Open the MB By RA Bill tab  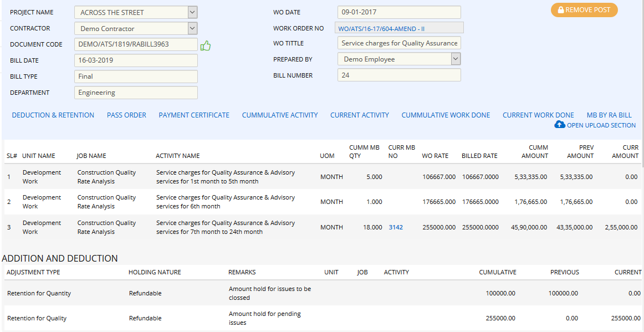click(x=610, y=115)
